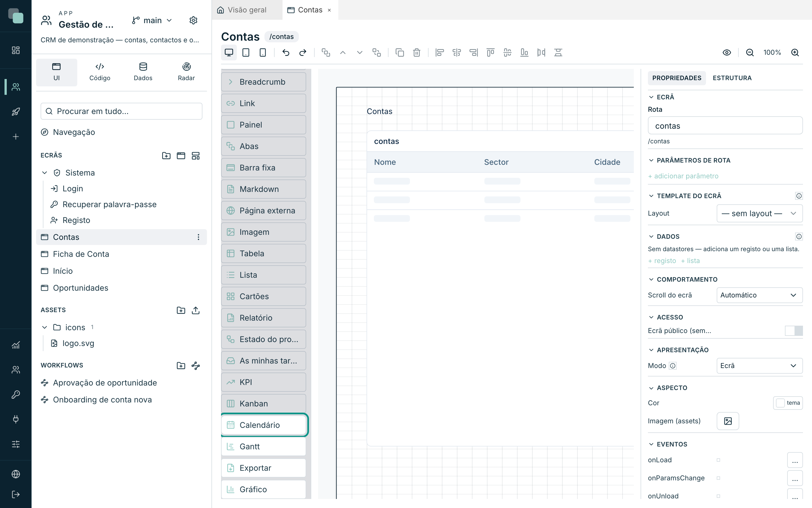Open rocket deploy icon in left rail
Viewport: 812px width, 508px height.
16,111
